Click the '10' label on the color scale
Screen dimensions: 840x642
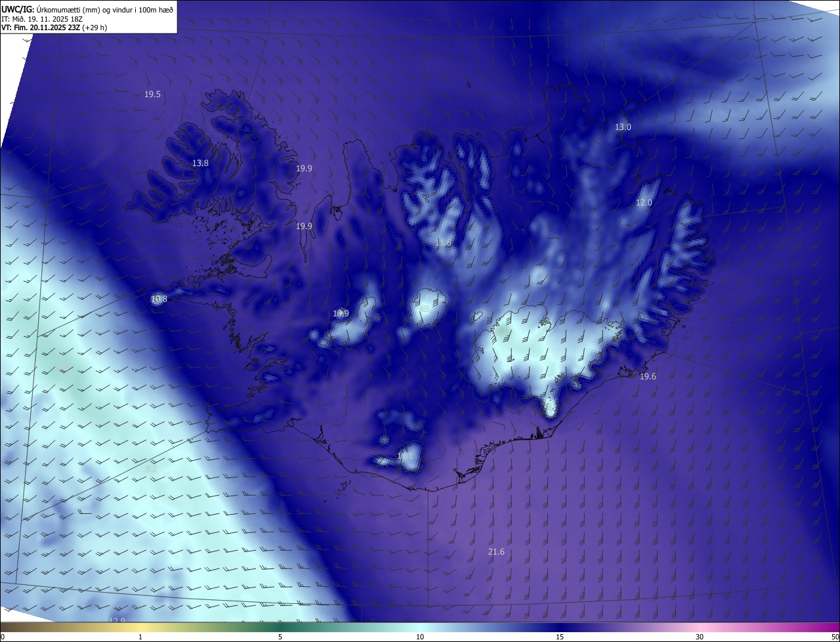point(420,637)
